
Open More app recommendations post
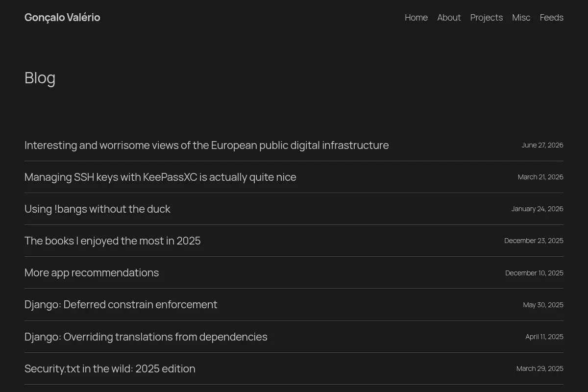tap(92, 273)
